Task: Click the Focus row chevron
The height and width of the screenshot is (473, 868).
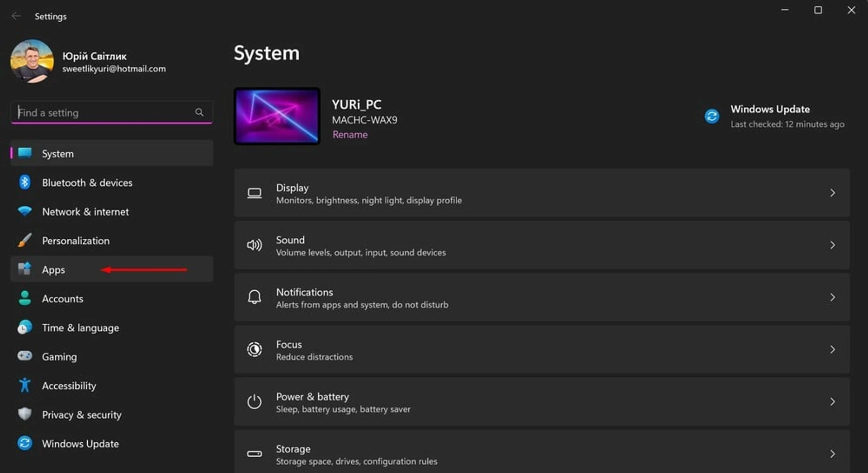Action: [832, 350]
